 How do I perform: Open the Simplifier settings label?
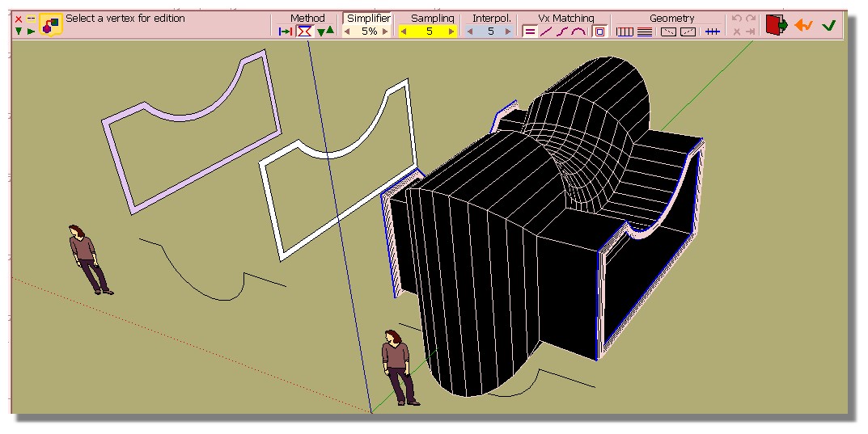[369, 19]
